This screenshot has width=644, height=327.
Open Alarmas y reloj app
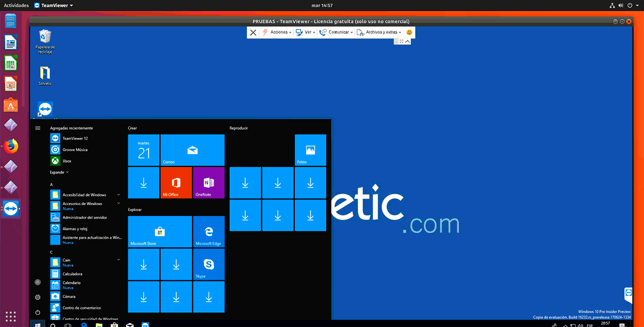[x=86, y=229]
